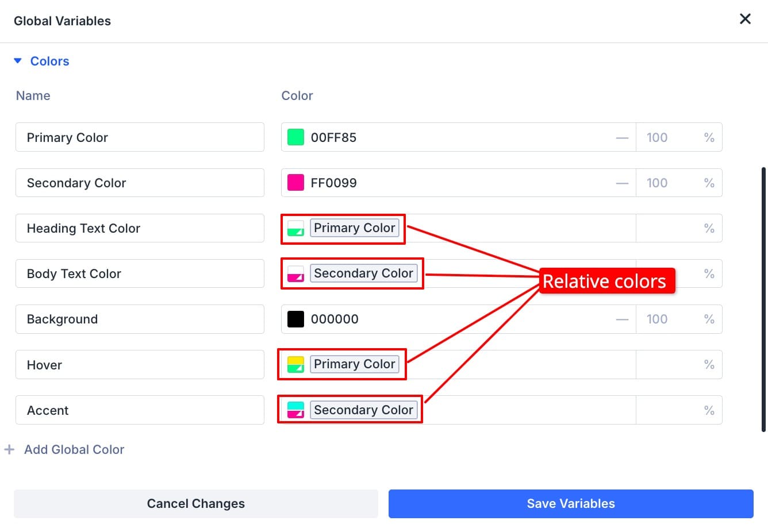Image resolution: width=768 pixels, height=532 pixels.
Task: Collapse the Colors section
Action: tap(18, 61)
